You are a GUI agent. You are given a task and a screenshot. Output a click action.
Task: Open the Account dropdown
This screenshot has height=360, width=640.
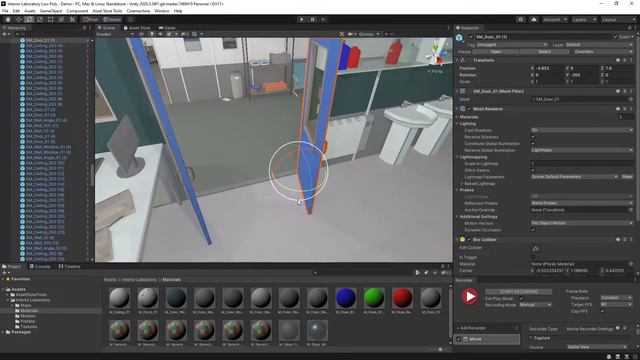pyautogui.click(x=555, y=19)
